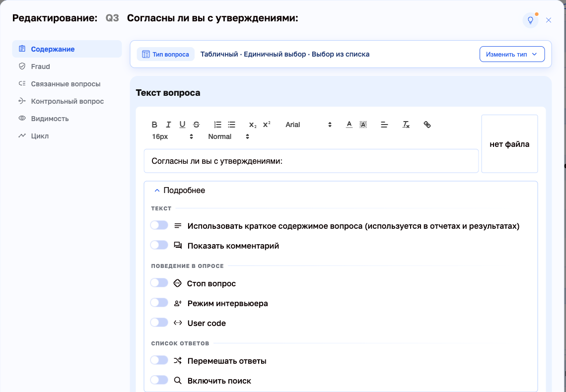Image resolution: width=566 pixels, height=392 pixels.
Task: Open text alignment options
Action: coord(384,125)
